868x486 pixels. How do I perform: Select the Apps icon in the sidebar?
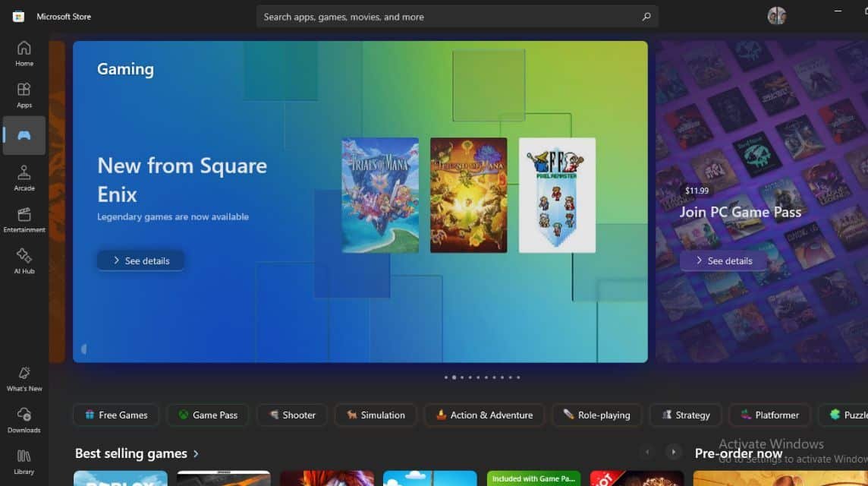click(24, 93)
